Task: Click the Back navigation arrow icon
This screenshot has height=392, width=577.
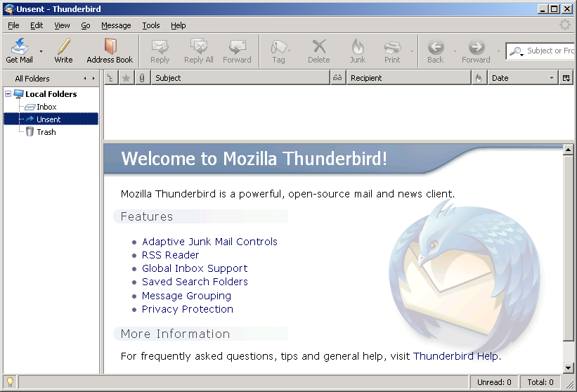Action: point(436,46)
